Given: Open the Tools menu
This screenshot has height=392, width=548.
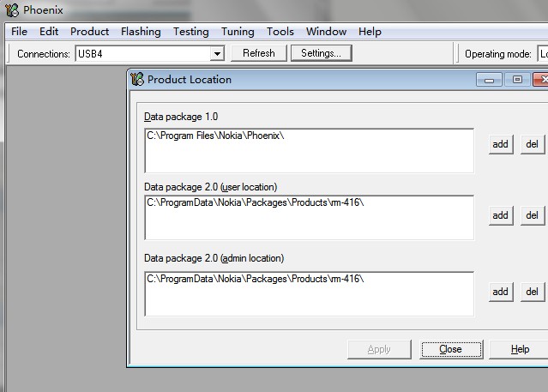Looking at the screenshot, I should (280, 32).
